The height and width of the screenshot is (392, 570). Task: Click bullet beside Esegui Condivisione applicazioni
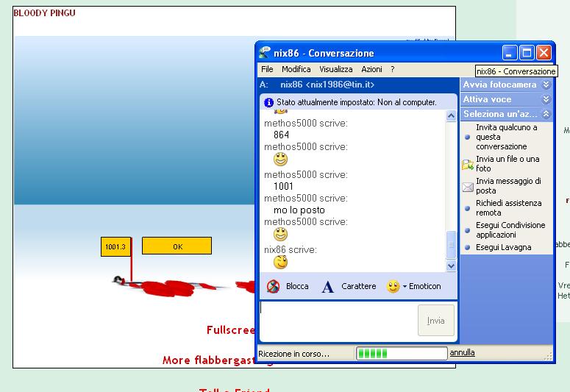coord(468,230)
